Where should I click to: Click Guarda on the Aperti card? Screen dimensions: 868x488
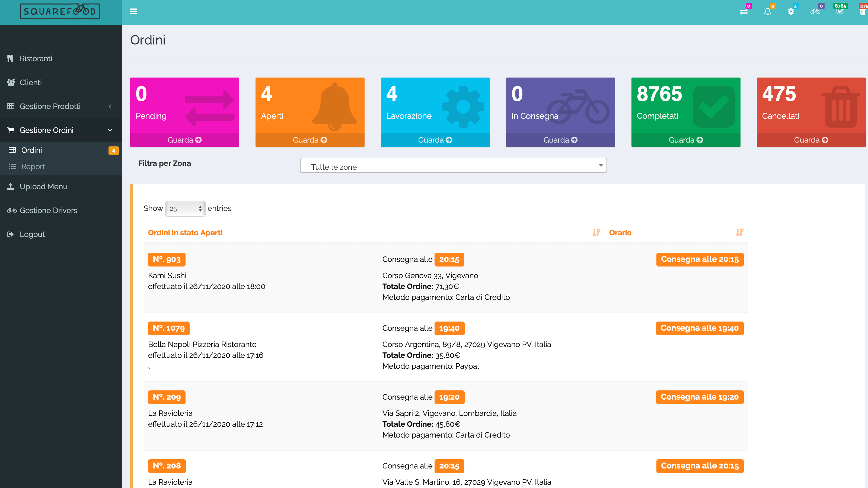pyautogui.click(x=310, y=140)
